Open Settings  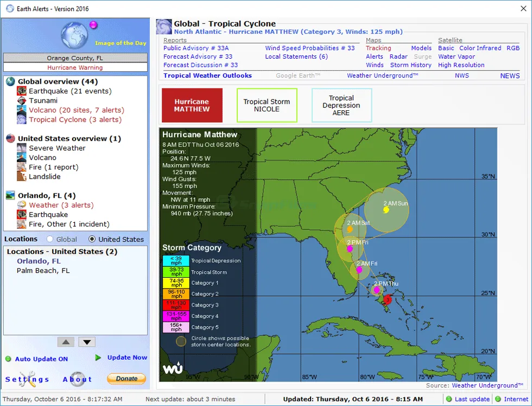tap(27, 379)
